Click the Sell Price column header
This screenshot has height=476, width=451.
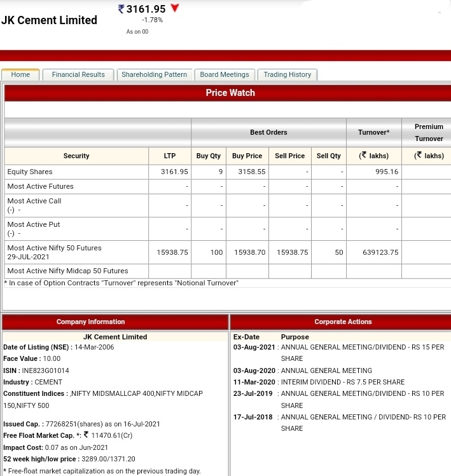point(289,156)
